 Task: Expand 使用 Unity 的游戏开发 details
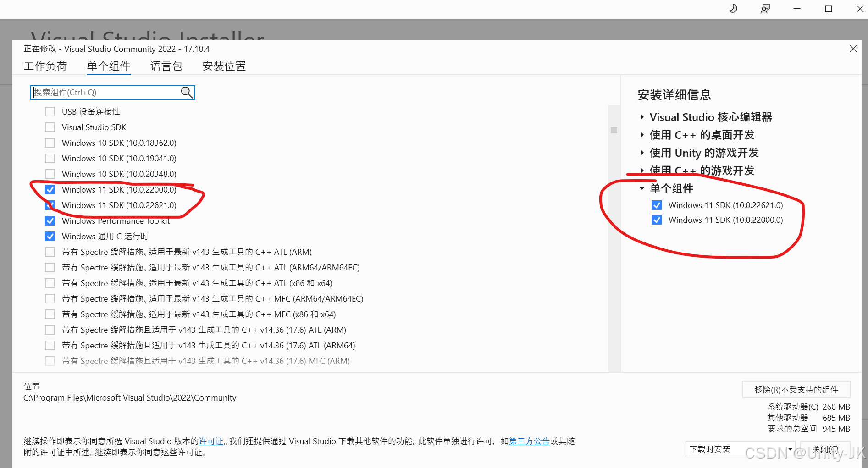click(x=642, y=153)
